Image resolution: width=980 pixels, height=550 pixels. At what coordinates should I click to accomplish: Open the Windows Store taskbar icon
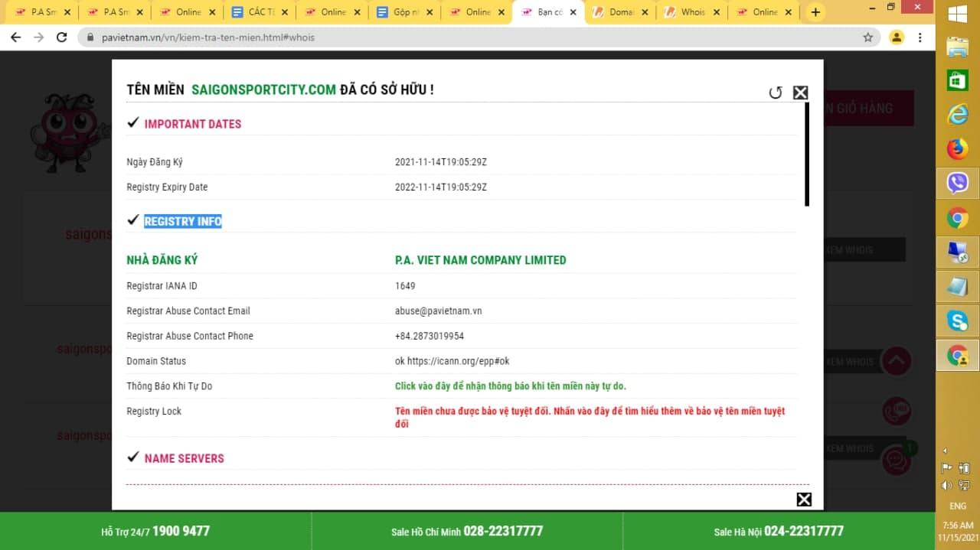[958, 80]
